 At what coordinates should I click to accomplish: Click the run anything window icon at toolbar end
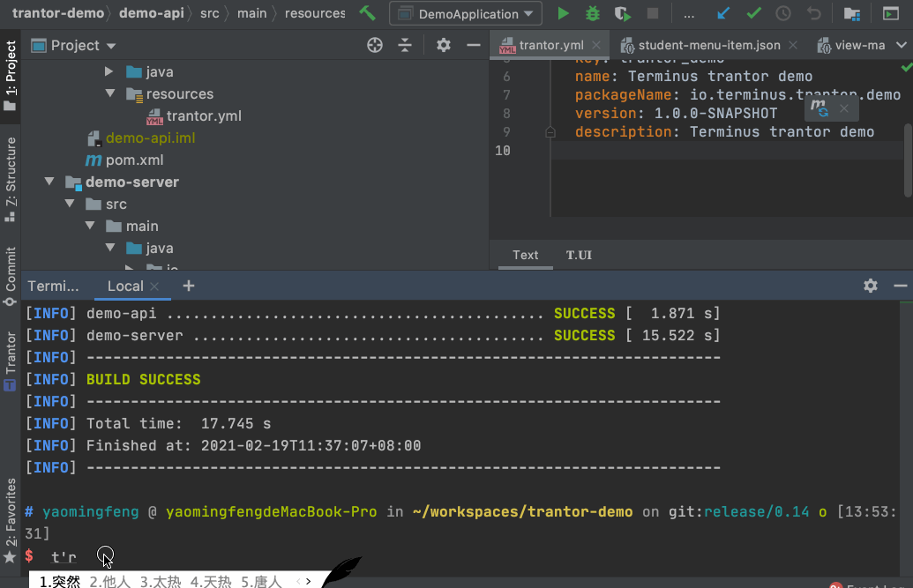[x=890, y=13]
